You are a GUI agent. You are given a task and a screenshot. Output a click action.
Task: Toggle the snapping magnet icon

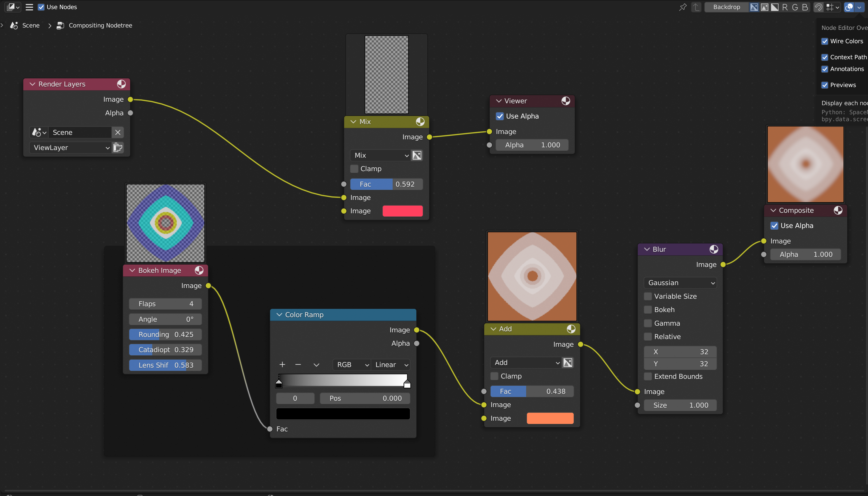[x=818, y=7]
